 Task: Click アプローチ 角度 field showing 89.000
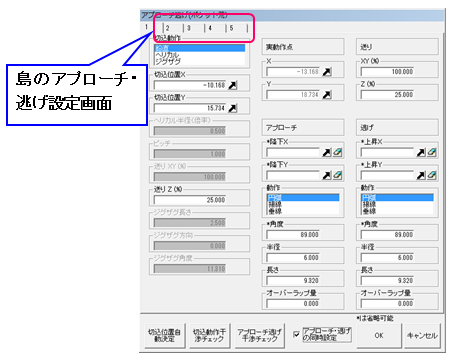tap(293, 235)
